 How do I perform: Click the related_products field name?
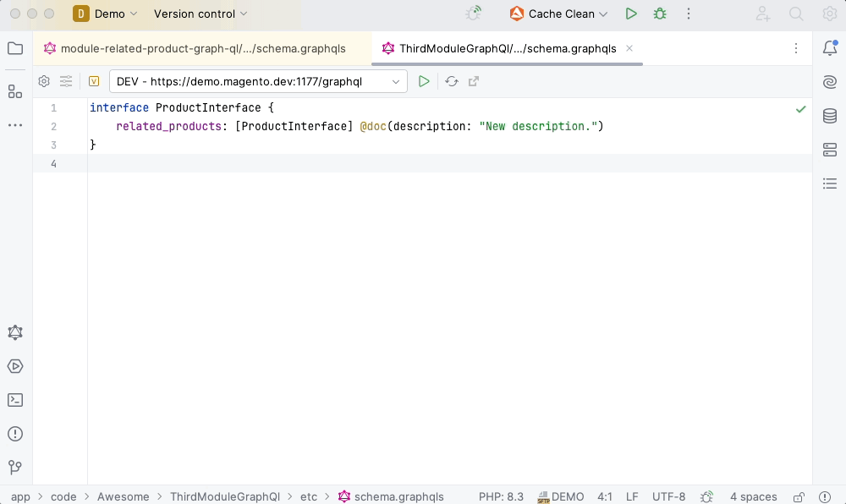[x=168, y=126]
